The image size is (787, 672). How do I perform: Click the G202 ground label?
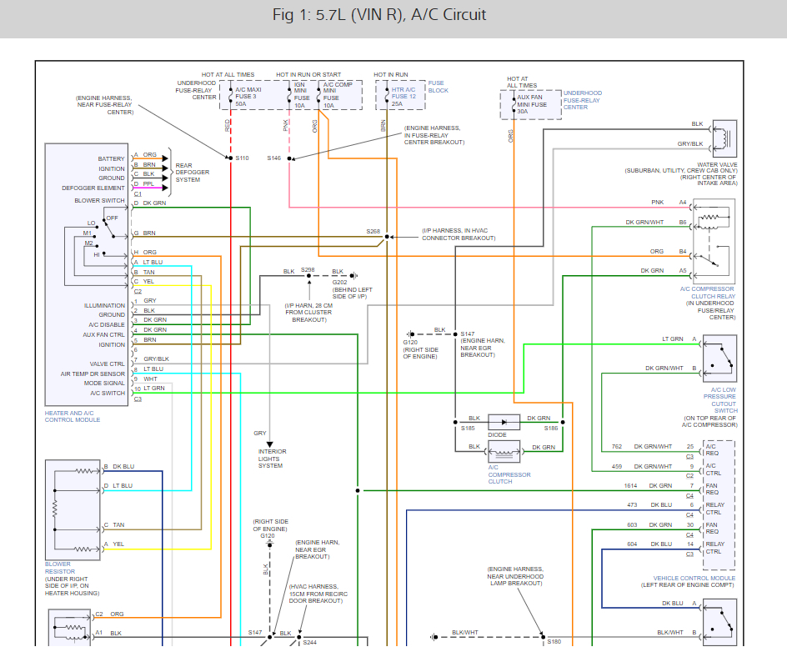coord(340,283)
